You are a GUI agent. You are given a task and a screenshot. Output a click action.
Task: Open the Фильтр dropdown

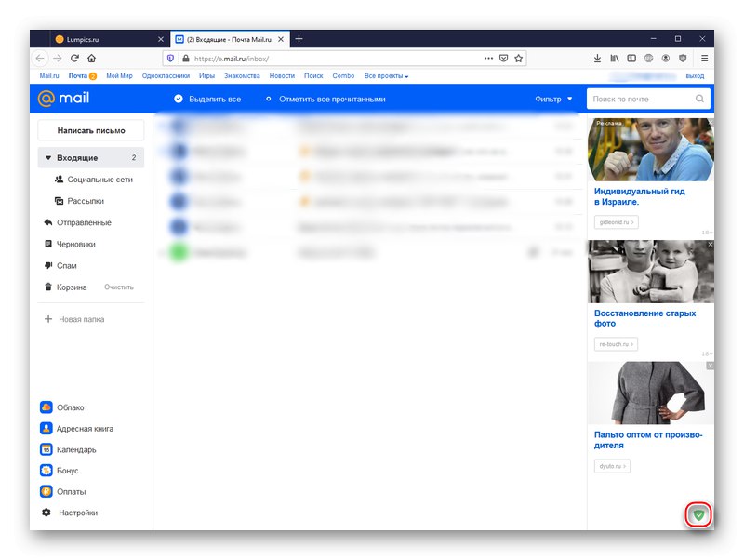coord(553,99)
